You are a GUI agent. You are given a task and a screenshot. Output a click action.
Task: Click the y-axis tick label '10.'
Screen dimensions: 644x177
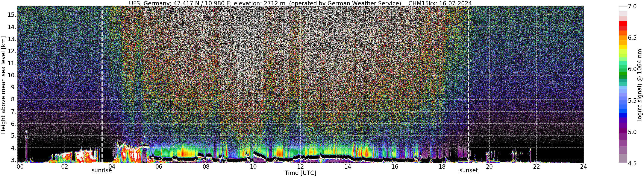pyautogui.click(x=12, y=76)
